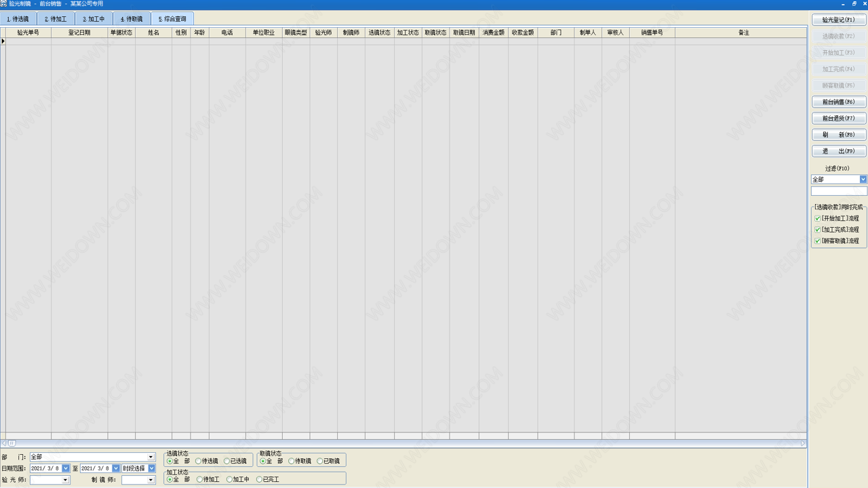Click the horizontal scrollbar left arrow
Viewport: 868px width, 488px height.
3,443
